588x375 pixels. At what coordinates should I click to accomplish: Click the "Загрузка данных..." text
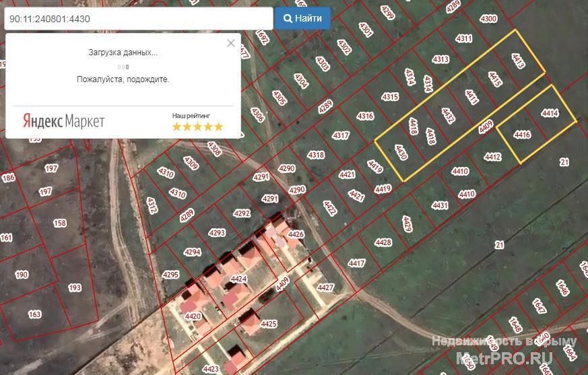coord(123,53)
